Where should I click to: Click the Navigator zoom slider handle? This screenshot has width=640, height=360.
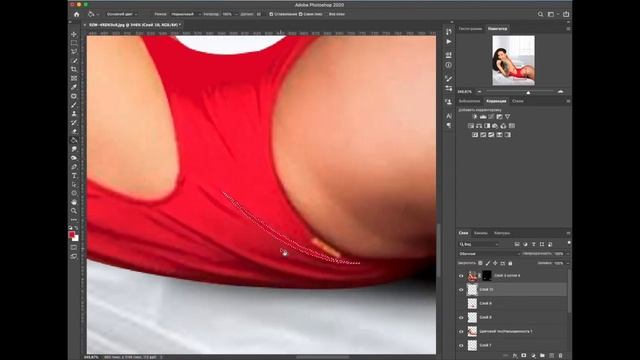(x=528, y=92)
